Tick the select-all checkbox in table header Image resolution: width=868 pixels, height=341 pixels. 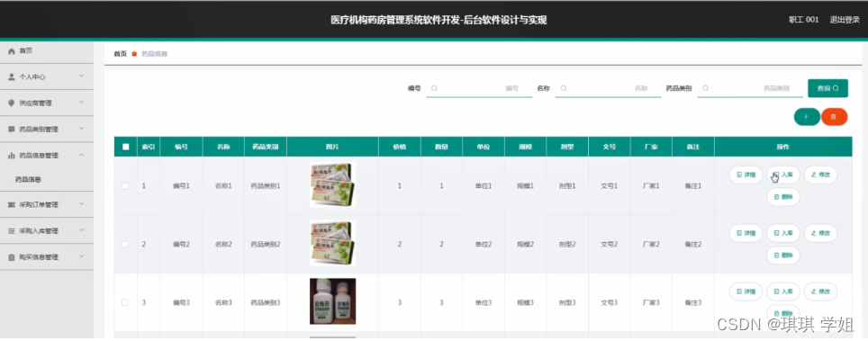[126, 147]
